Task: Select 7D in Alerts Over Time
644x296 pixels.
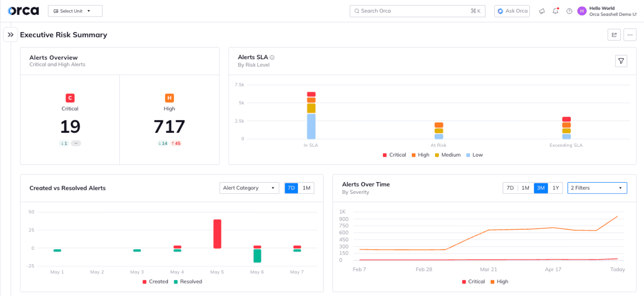Action: 510,188
